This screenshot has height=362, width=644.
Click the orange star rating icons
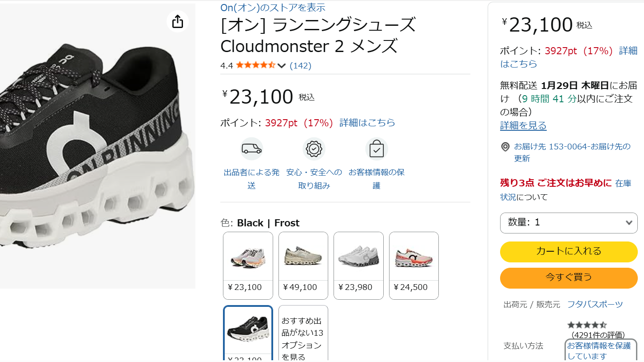tap(255, 65)
